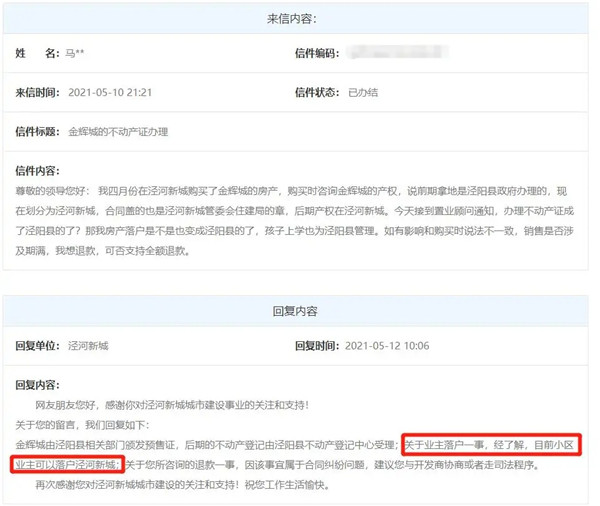Click the 信件状态 value 已办结
This screenshot has width=600, height=506.
[363, 93]
